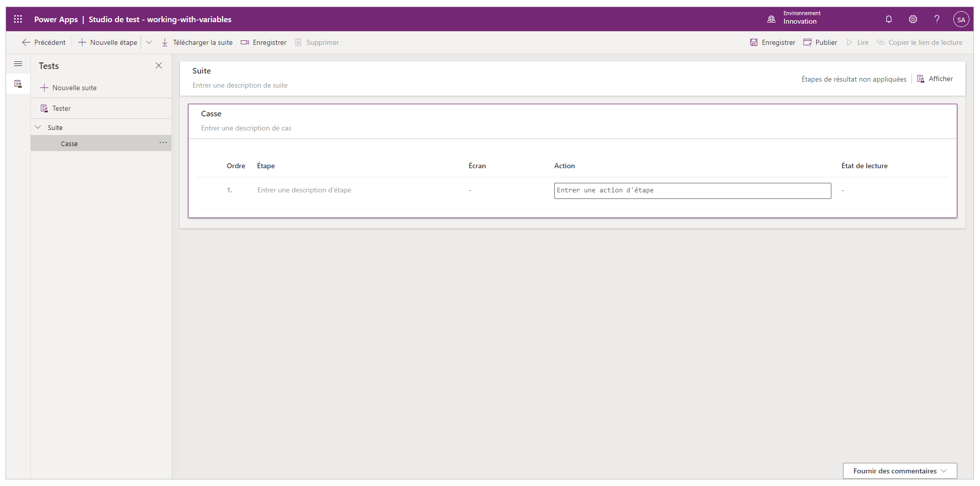Click the step description field
Image resolution: width=980 pixels, height=486 pixels.
(304, 190)
